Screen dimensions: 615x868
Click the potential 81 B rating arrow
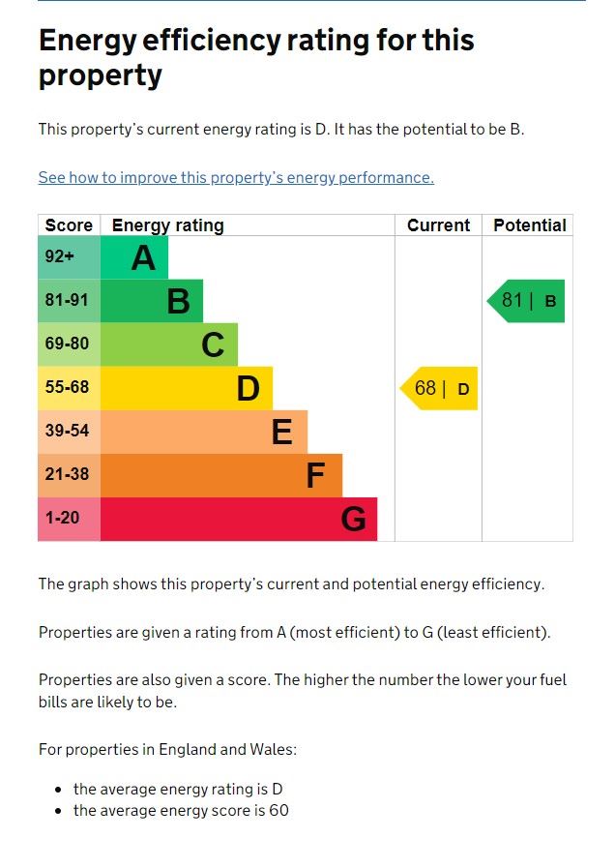click(x=527, y=301)
